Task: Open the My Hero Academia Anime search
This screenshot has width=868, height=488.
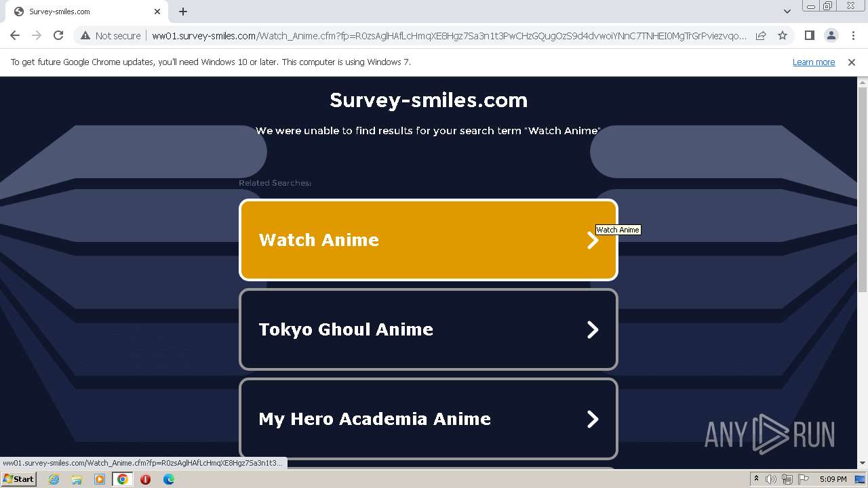Action: point(429,419)
